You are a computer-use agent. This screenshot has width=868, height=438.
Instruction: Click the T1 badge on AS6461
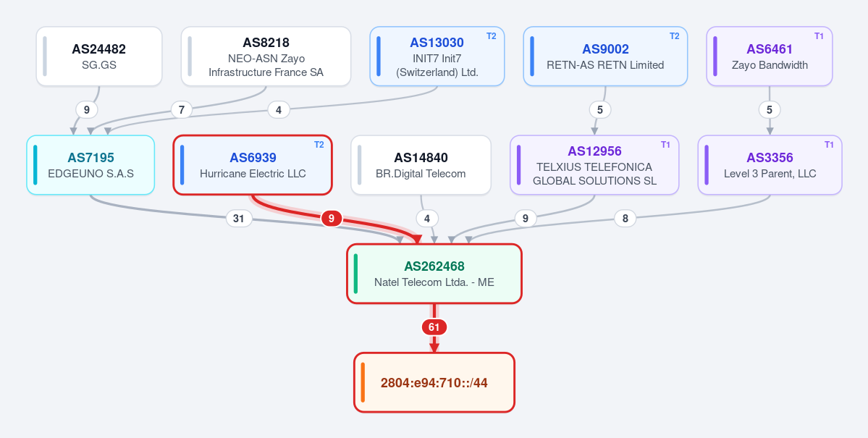pyautogui.click(x=819, y=36)
